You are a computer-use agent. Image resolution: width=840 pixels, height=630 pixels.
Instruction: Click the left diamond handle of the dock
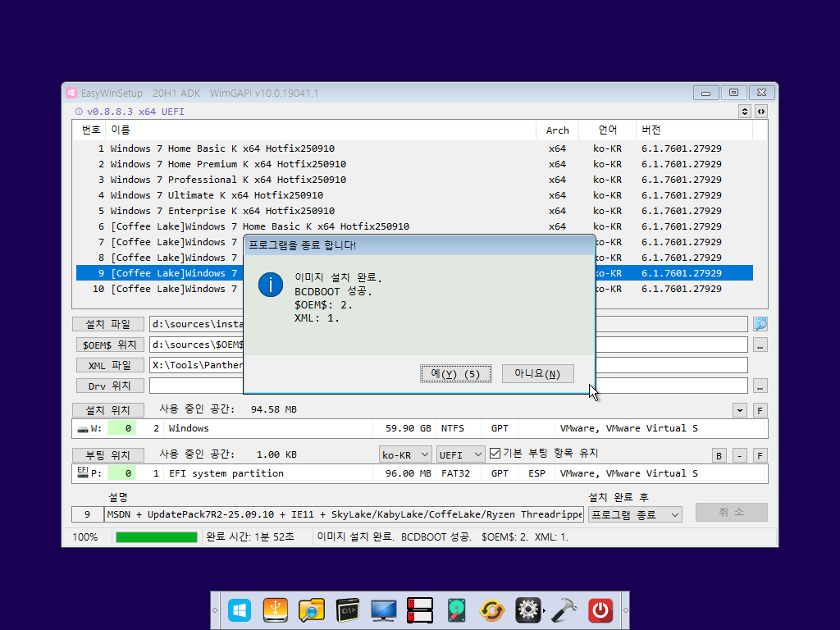click(x=215, y=610)
